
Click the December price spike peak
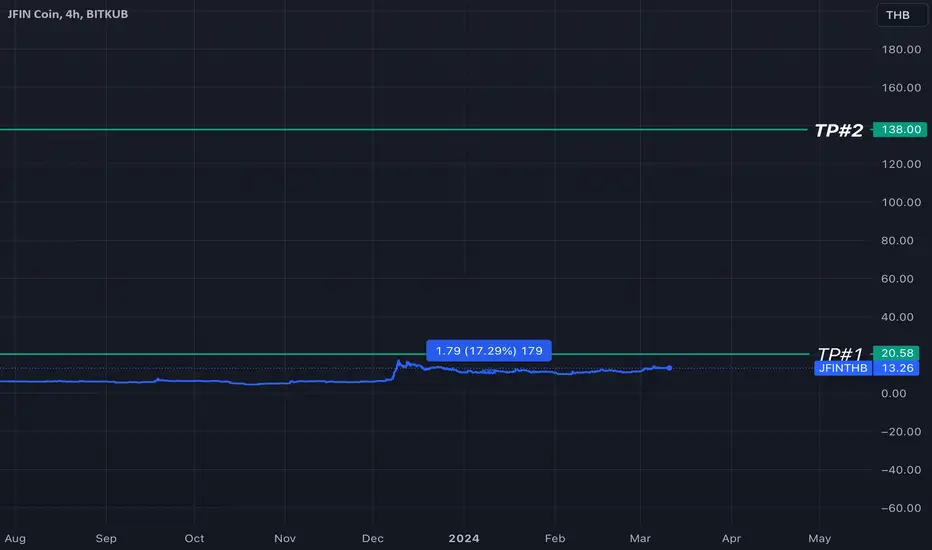pos(399,361)
